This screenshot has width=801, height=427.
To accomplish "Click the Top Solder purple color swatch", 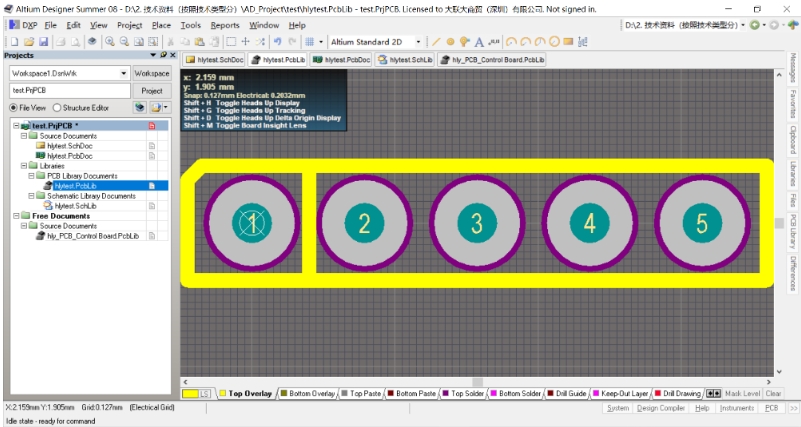I will click(445, 393).
